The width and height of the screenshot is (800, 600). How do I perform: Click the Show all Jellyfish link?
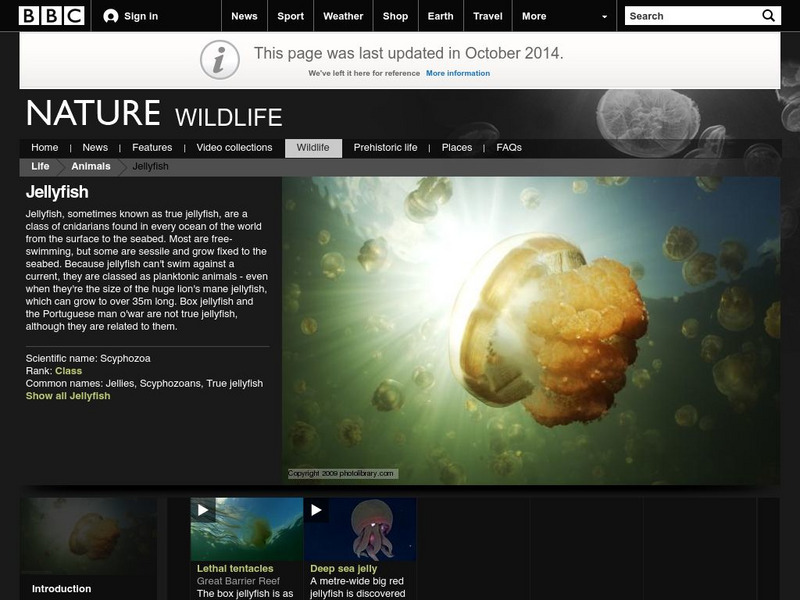coord(69,397)
